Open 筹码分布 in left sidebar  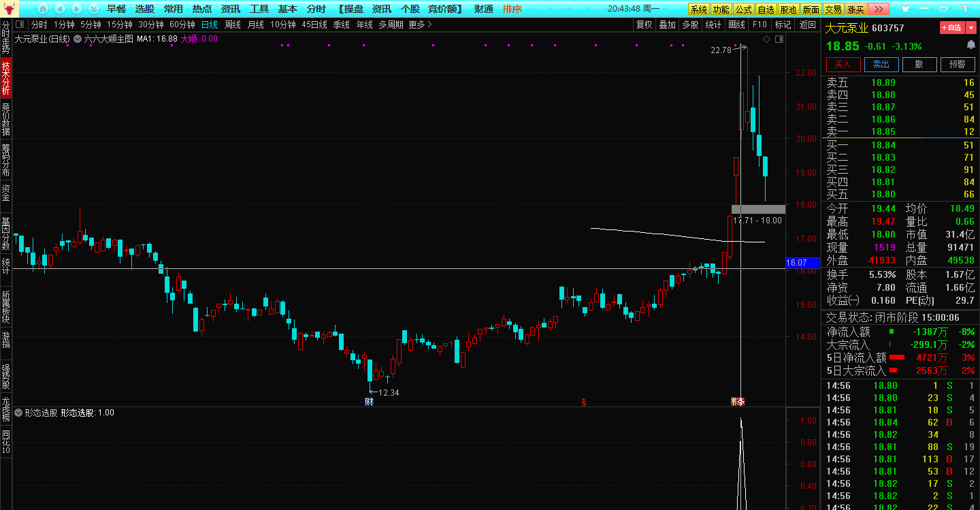point(6,159)
